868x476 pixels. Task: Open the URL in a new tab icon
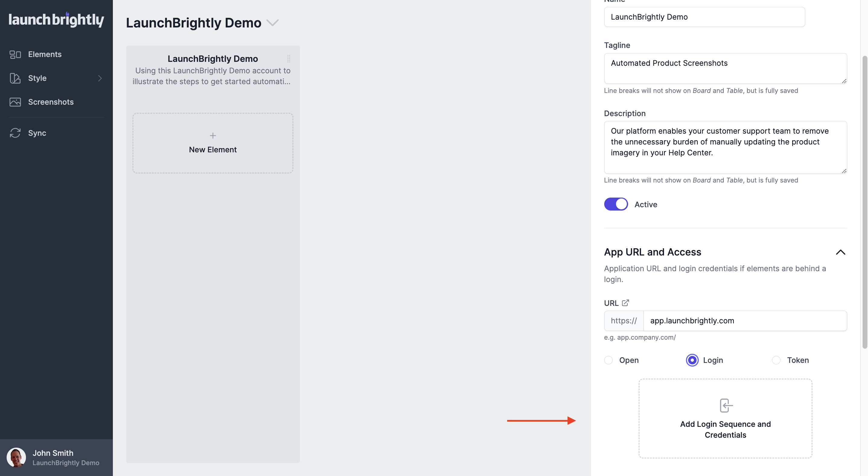pos(626,303)
